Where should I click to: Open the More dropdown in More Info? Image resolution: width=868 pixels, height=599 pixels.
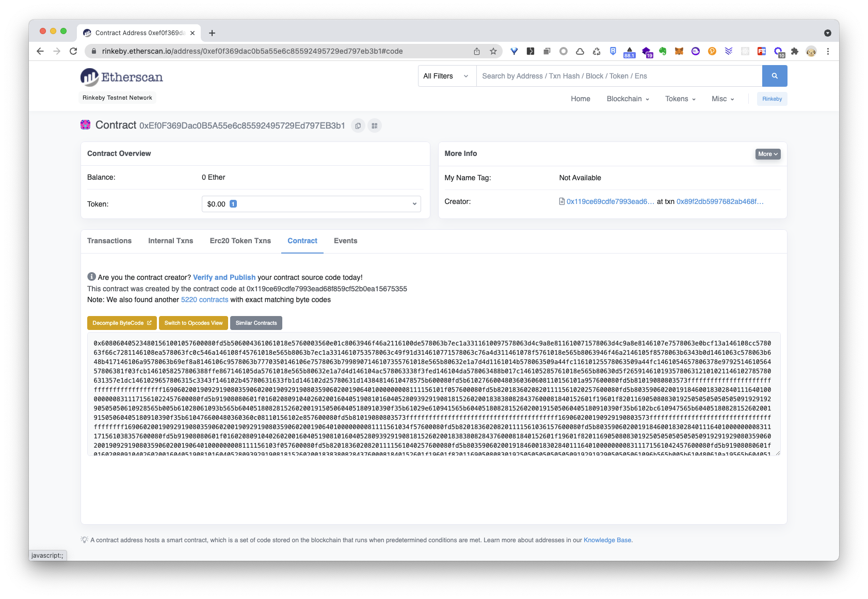(767, 154)
